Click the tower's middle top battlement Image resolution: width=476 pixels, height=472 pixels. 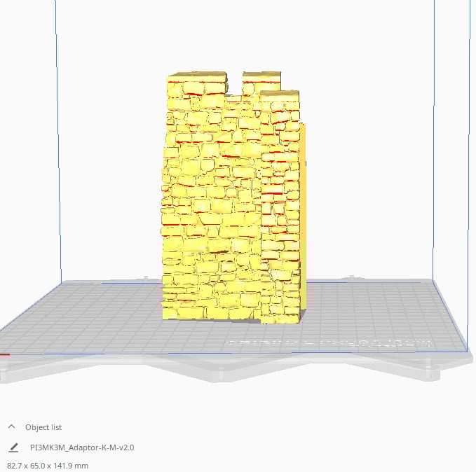(x=261, y=76)
